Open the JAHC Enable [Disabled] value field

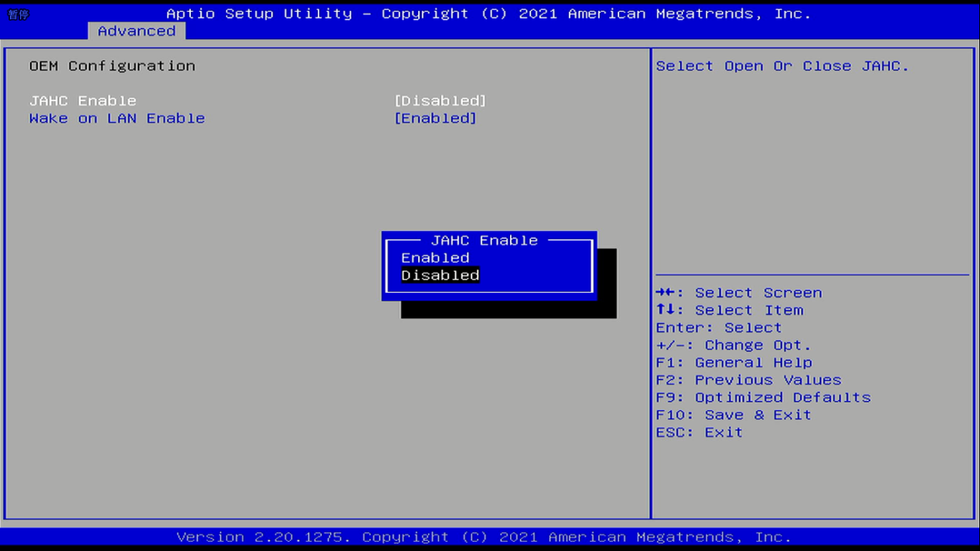tap(440, 101)
